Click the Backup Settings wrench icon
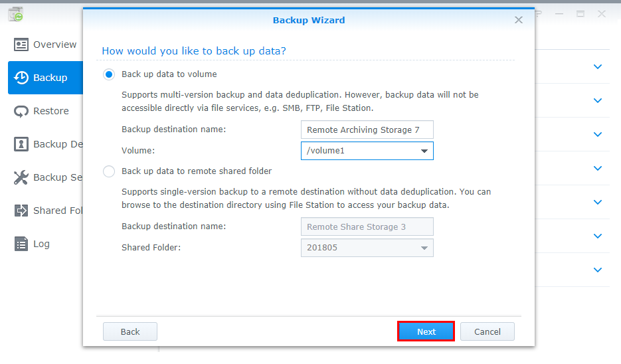This screenshot has width=621, height=364. coord(21,177)
